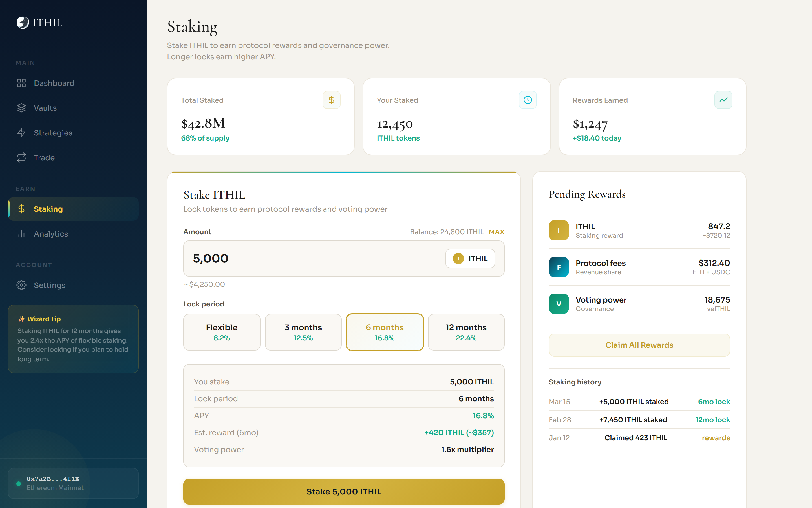Choose the 3 months 12.5% lock option
The height and width of the screenshot is (508, 812).
[303, 332]
